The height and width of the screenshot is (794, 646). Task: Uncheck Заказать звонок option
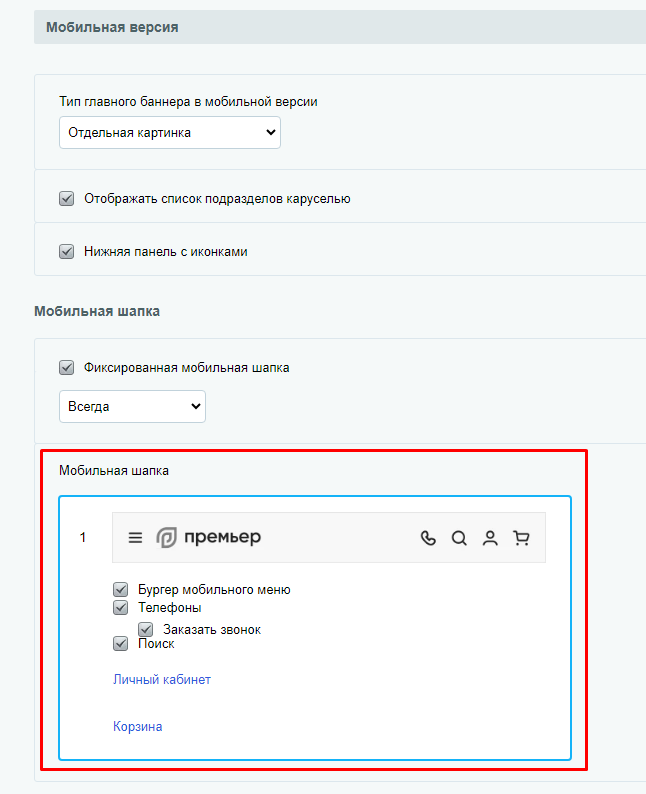[146, 629]
